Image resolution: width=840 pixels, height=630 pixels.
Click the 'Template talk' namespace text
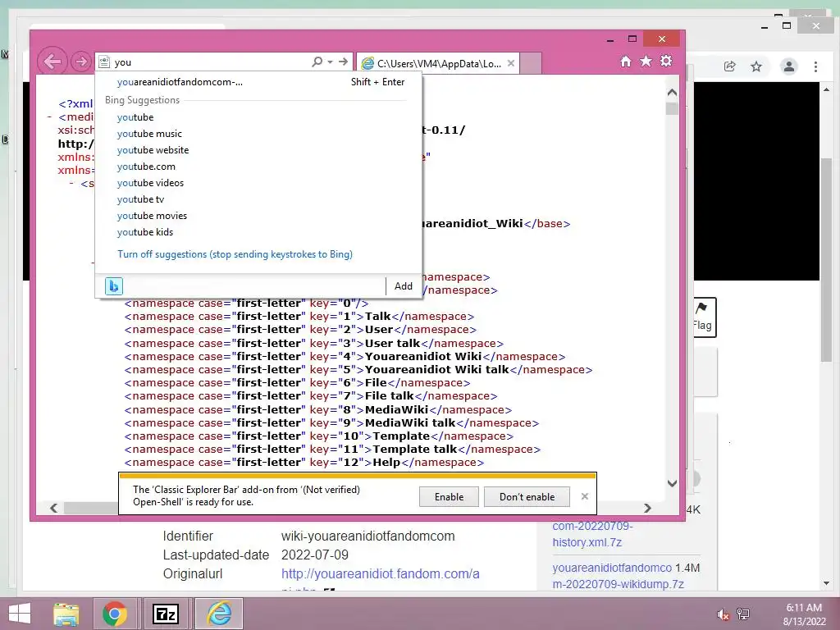[414, 449]
